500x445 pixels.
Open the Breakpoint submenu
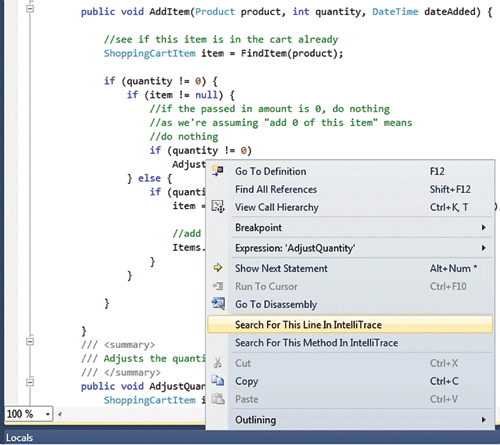(350, 227)
